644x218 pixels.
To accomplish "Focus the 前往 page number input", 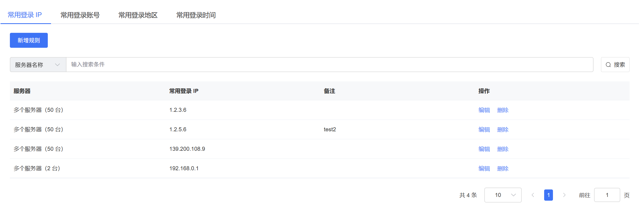I will point(607,195).
